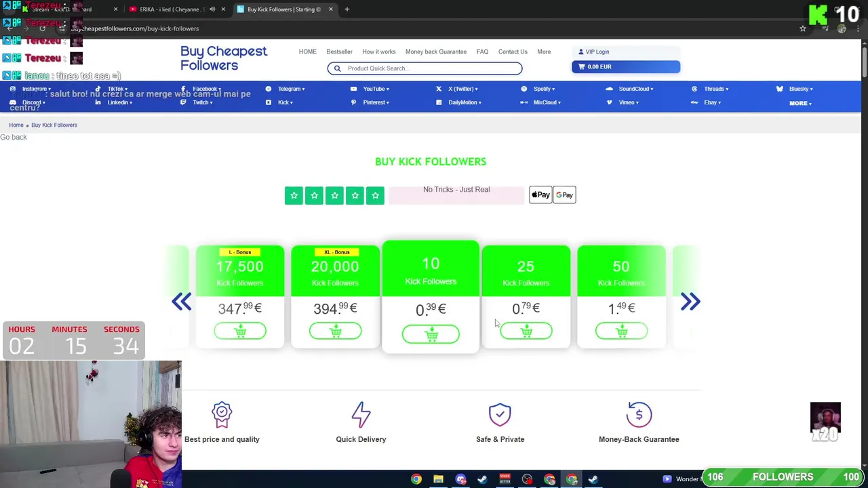This screenshot has width=868, height=488.
Task: Click the Buy Kick Followers breadcrumb
Action: click(54, 125)
